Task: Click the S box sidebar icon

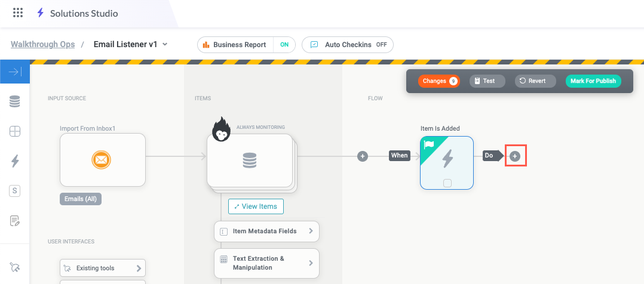Action: [15, 191]
